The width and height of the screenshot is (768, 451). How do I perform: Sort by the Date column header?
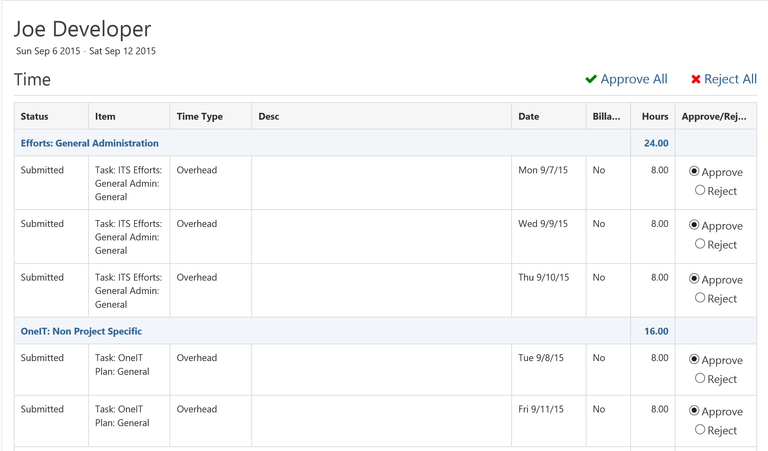[x=529, y=117]
